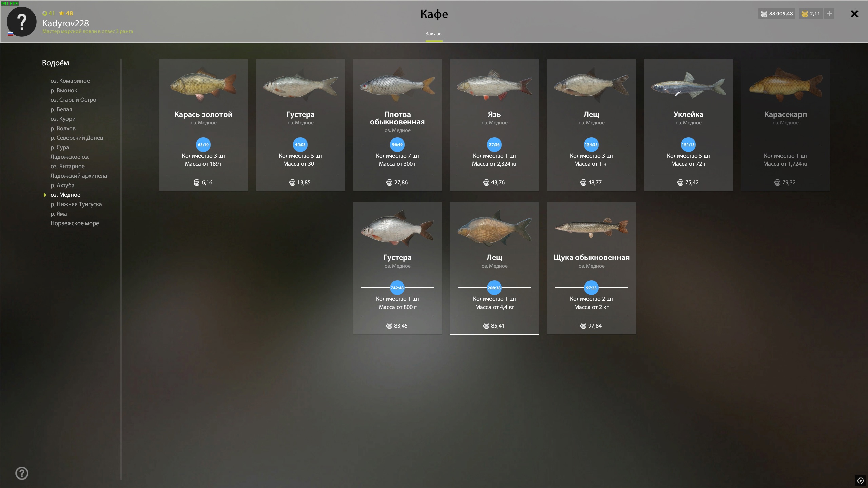868x488 pixels.
Task: Open the Уклейка order for 75,42
Action: [688, 125]
